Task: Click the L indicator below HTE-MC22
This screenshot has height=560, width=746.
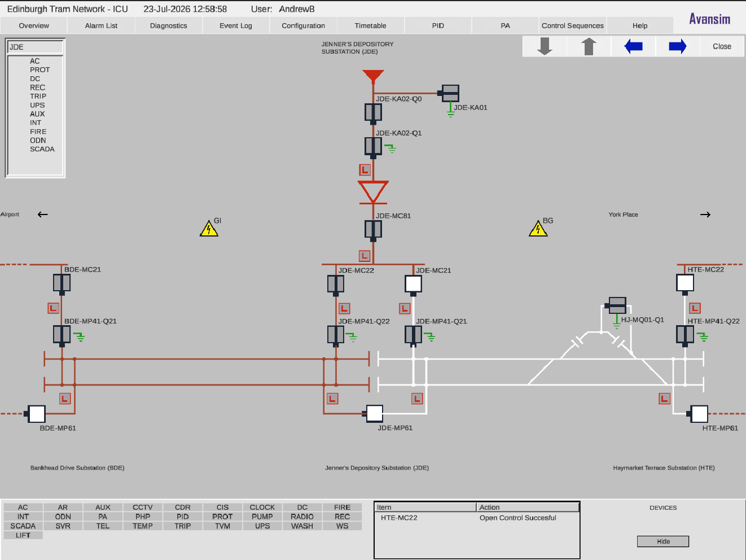Action: tap(695, 308)
